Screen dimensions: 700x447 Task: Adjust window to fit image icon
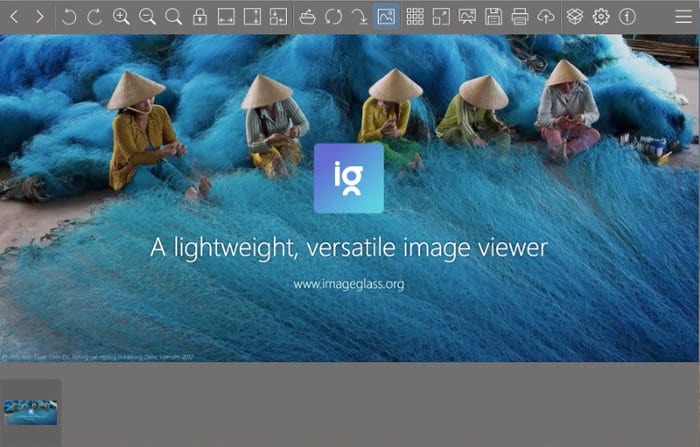click(x=278, y=17)
